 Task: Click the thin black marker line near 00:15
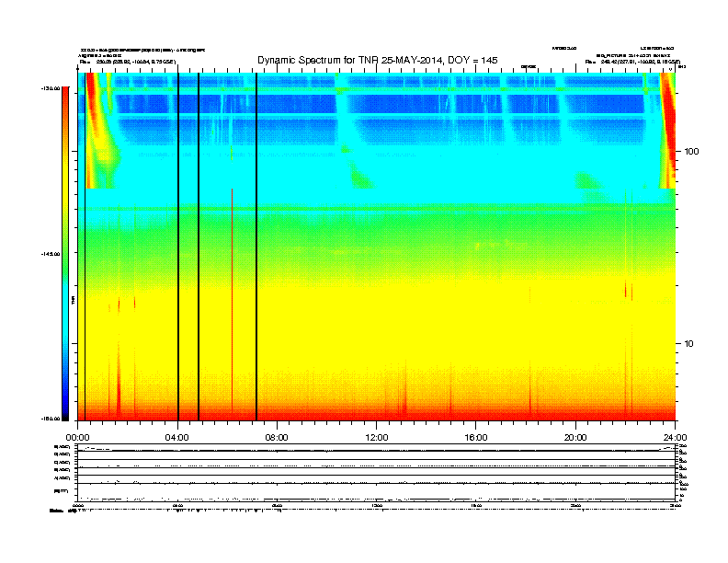coord(85,247)
